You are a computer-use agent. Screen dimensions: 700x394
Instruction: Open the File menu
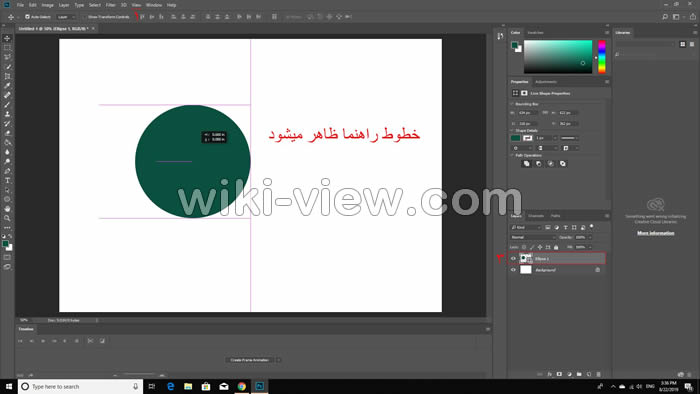pyautogui.click(x=21, y=5)
